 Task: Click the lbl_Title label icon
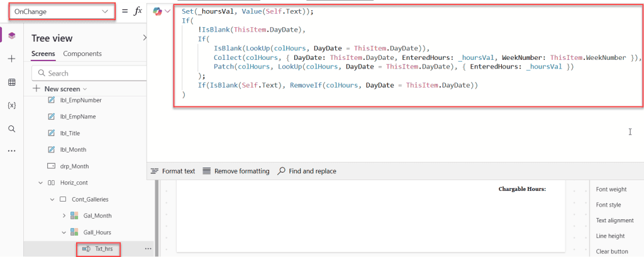pyautogui.click(x=52, y=134)
